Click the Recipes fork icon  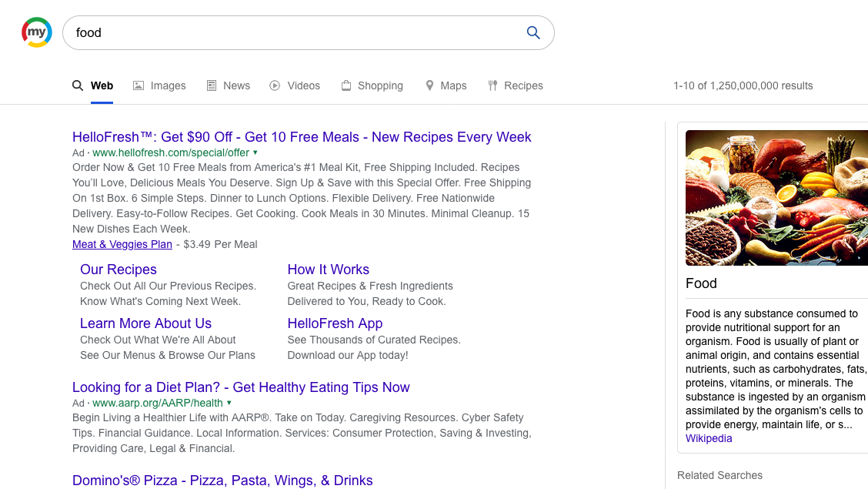click(492, 85)
